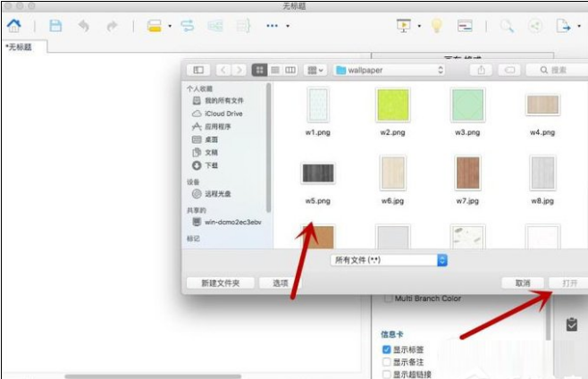
Task: Click the 选项 button
Action: [280, 283]
